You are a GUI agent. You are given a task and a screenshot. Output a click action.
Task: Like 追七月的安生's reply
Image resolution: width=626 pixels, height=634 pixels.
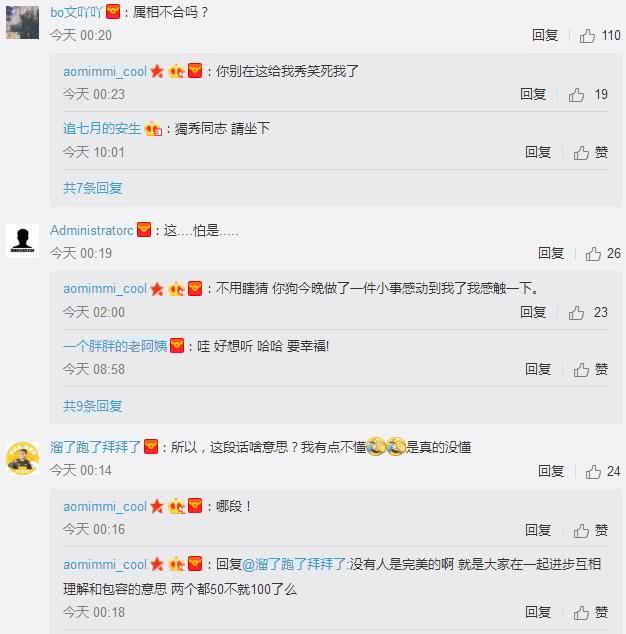pyautogui.click(x=590, y=152)
